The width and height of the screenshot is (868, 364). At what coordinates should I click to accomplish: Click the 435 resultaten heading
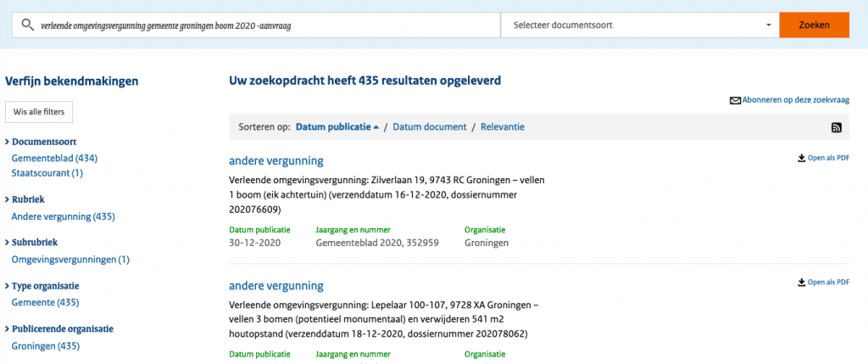[364, 81]
